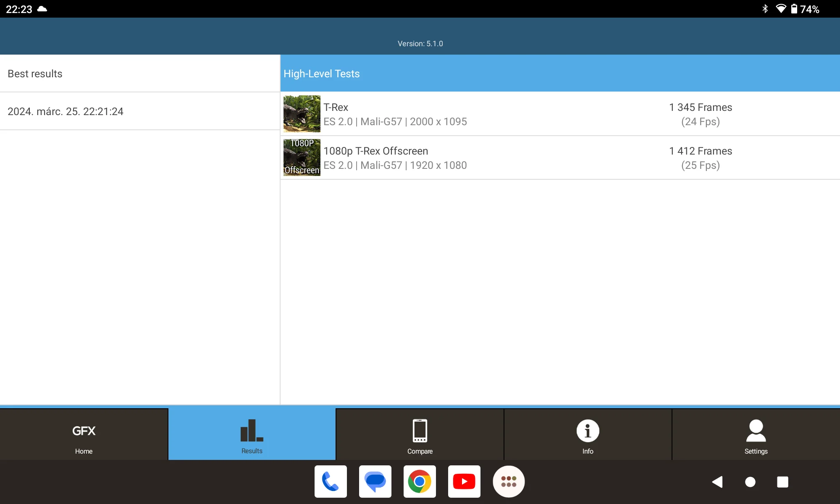Tap the Android home circle button

750,482
